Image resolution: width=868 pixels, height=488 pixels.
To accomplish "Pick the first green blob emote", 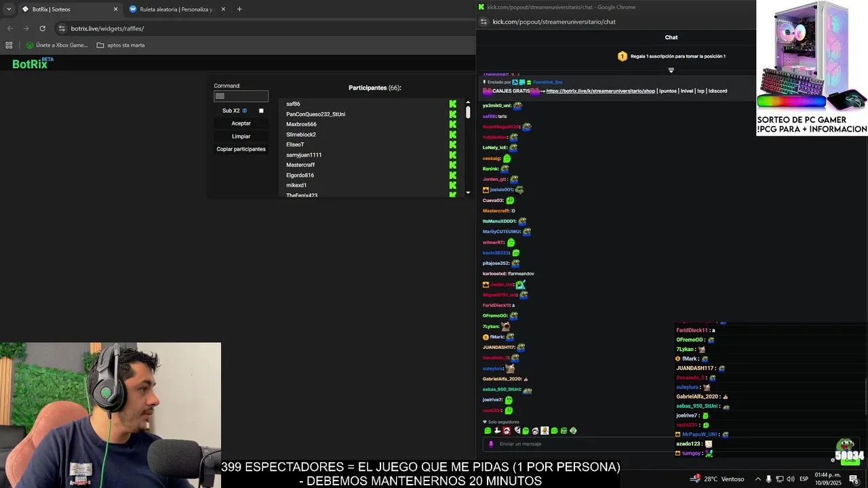I will [488, 431].
